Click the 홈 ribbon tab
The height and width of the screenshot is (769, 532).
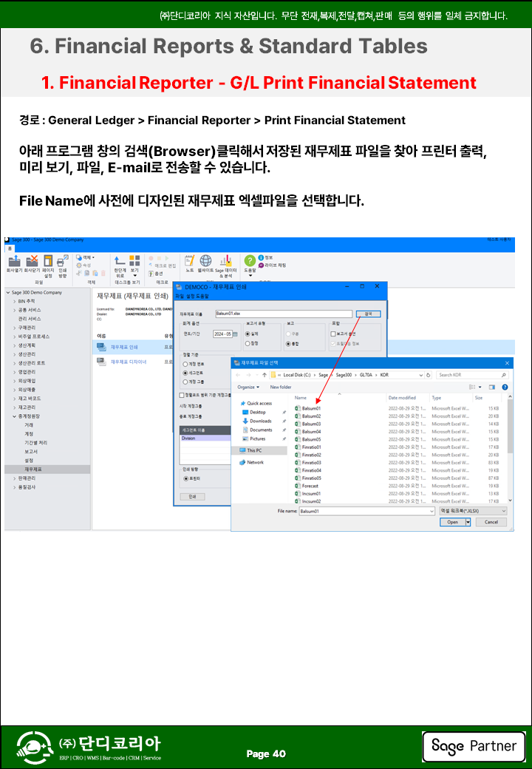point(10,248)
